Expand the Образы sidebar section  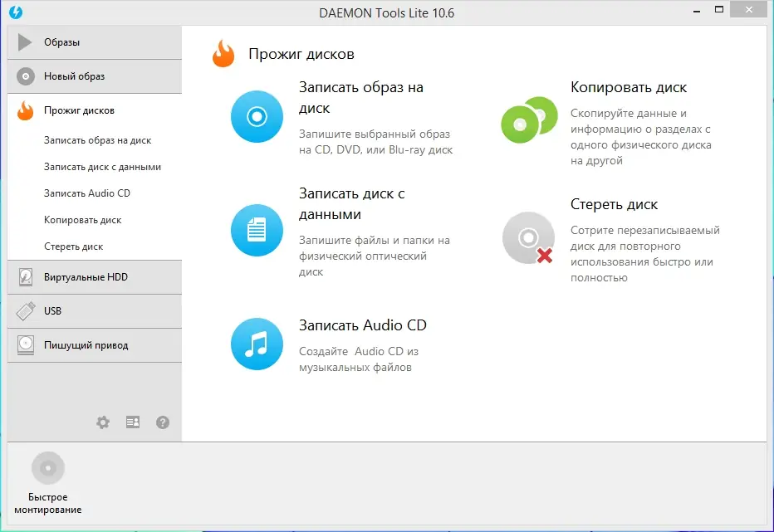(94, 42)
